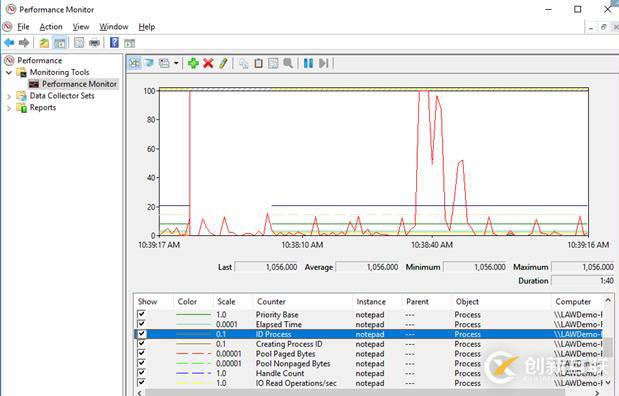619x396 pixels.
Task: Sort list by the Scale column header
Action: (x=233, y=302)
